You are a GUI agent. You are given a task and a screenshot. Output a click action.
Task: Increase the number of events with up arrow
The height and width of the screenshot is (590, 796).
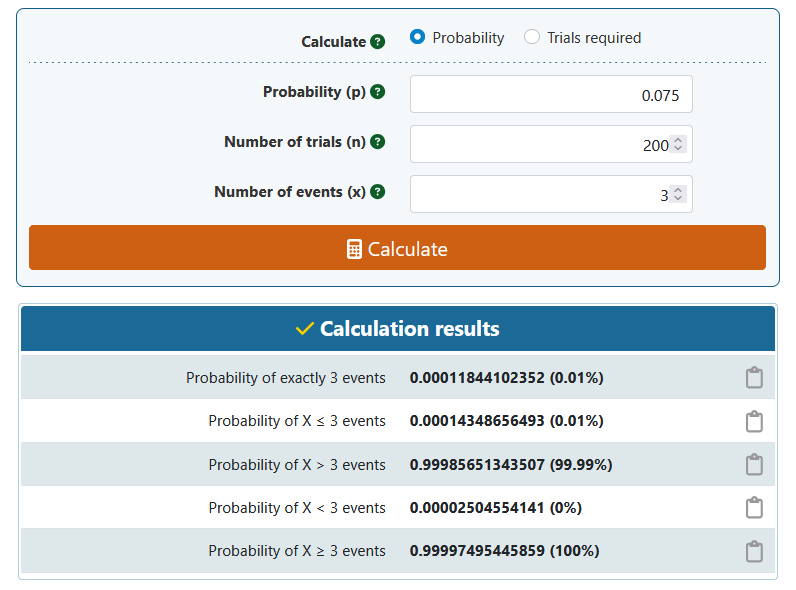pos(678,190)
